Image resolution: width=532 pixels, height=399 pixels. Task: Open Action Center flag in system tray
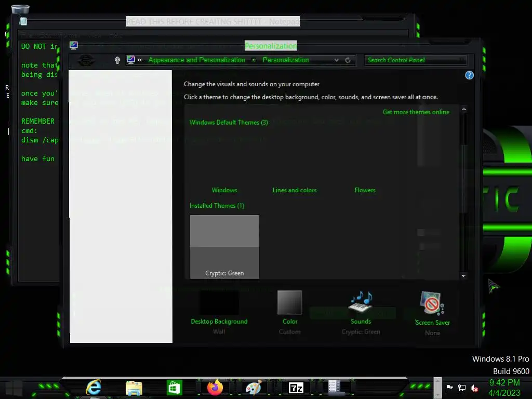pyautogui.click(x=449, y=388)
